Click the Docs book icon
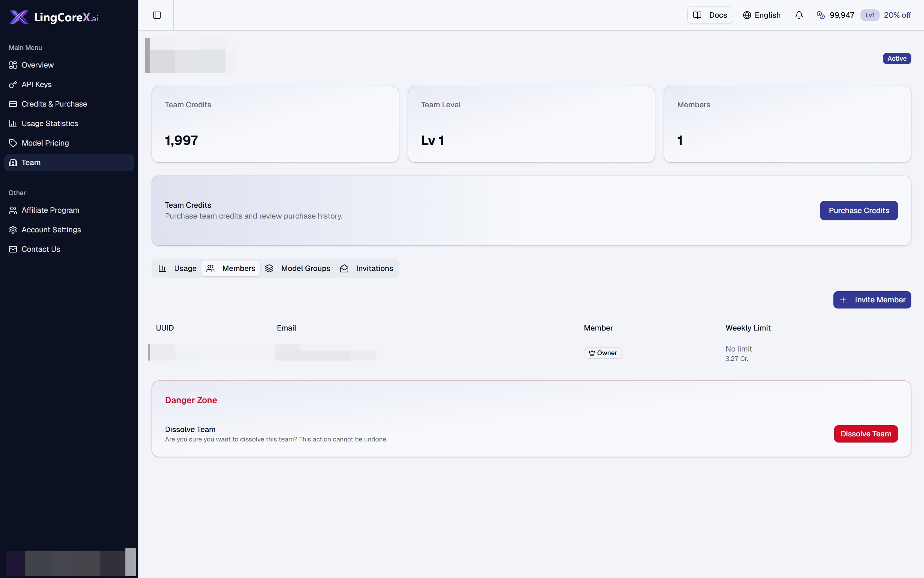The width and height of the screenshot is (924, 578). (x=697, y=15)
